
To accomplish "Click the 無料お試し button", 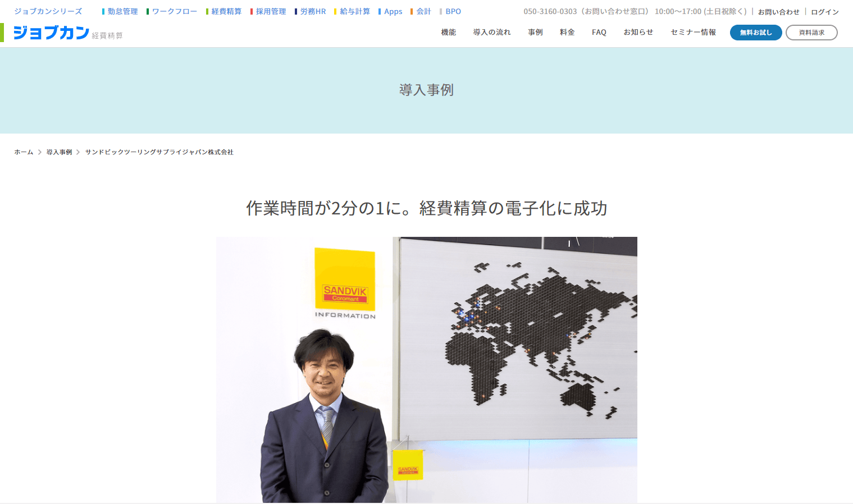I will tap(756, 33).
